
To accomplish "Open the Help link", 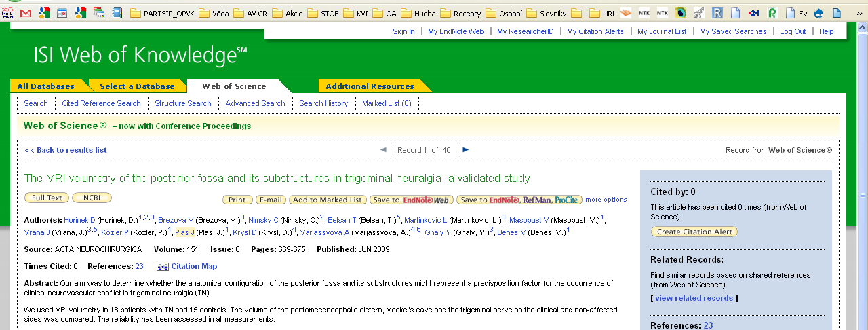I will [827, 31].
